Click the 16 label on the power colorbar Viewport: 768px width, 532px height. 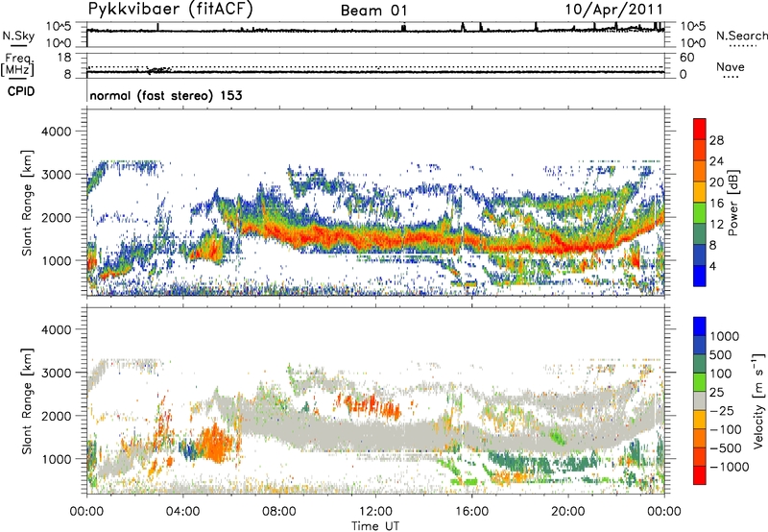[x=716, y=204]
